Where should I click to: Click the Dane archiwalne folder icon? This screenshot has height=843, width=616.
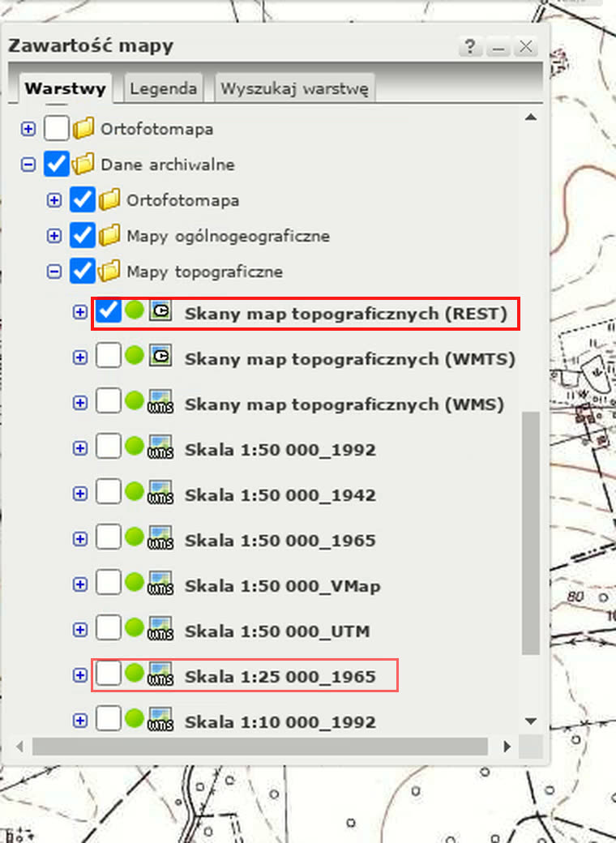(83, 164)
